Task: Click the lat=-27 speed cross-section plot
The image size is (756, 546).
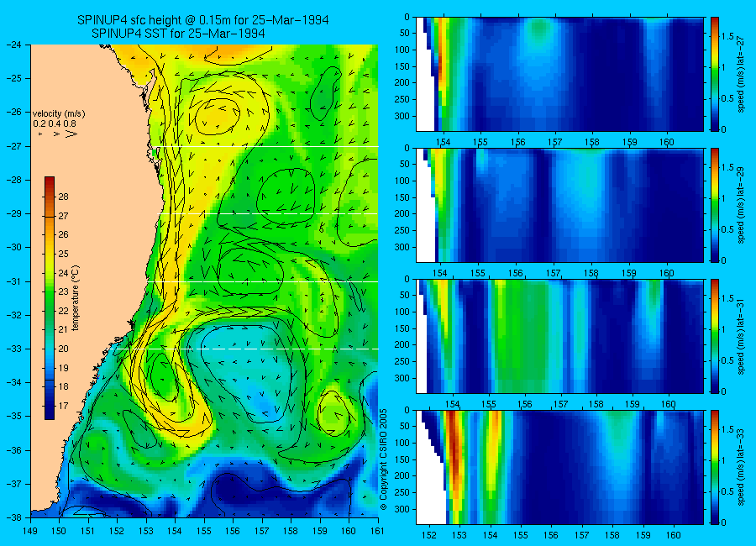Action: (559, 74)
